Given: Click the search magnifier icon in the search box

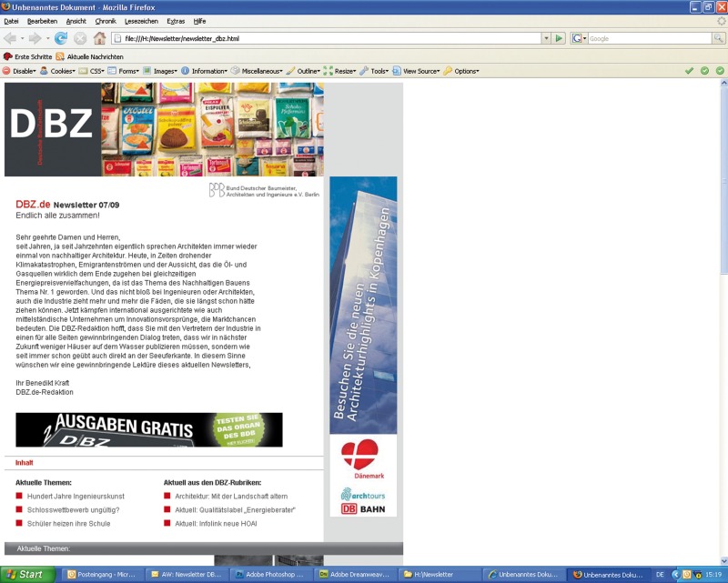Looking at the screenshot, I should pos(718,38).
